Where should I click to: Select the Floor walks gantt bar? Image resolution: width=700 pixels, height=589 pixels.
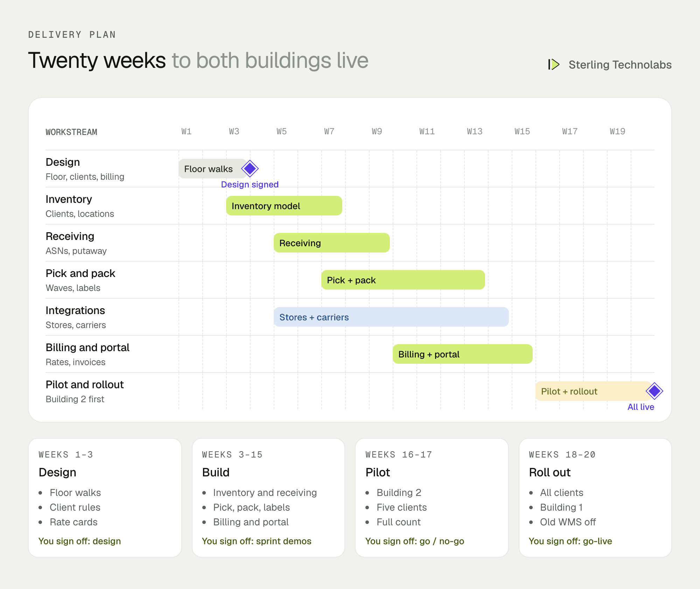[x=213, y=169]
